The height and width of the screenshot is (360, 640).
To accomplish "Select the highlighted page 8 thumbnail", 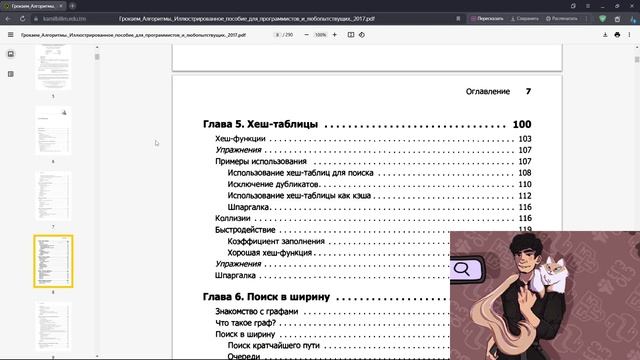I will 53,261.
